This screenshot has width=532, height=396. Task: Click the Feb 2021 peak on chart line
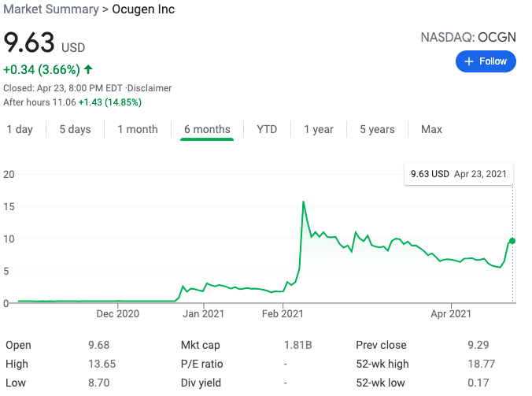(303, 202)
